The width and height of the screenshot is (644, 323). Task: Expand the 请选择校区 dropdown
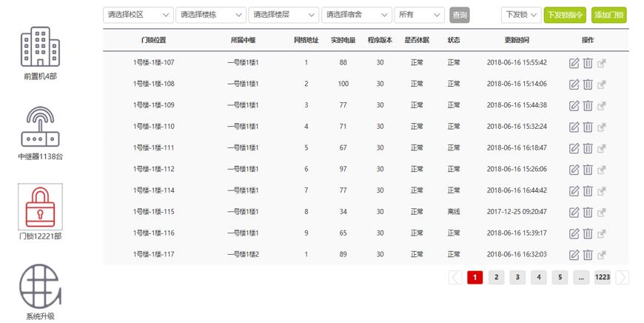pyautogui.click(x=138, y=15)
